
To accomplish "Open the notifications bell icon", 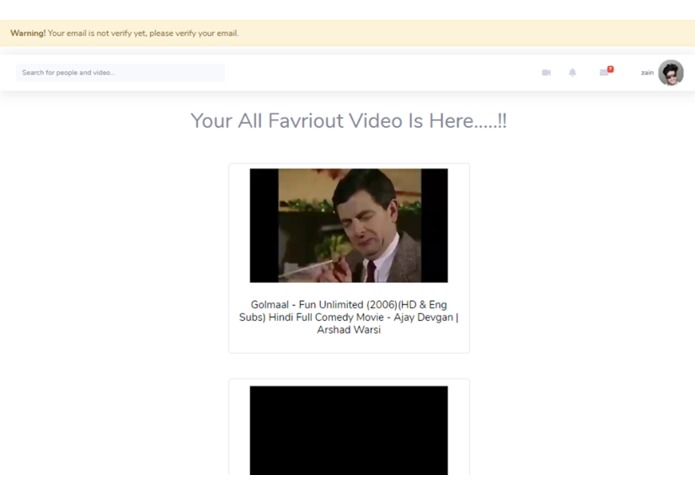I will point(572,73).
